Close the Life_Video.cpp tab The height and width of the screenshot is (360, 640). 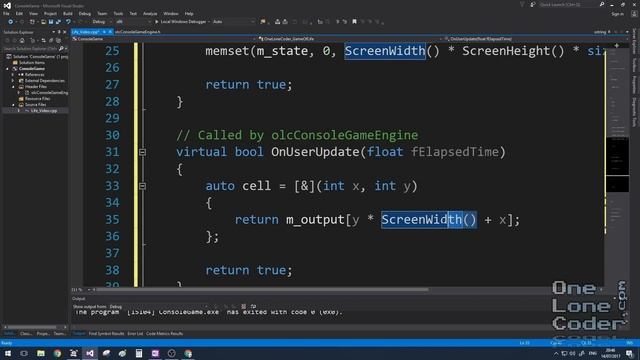click(110, 31)
